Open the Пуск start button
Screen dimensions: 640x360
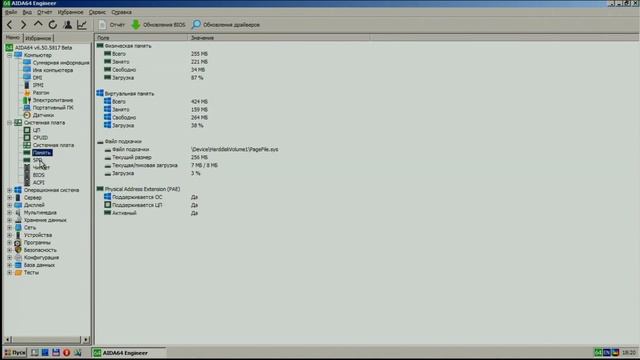tap(15, 353)
